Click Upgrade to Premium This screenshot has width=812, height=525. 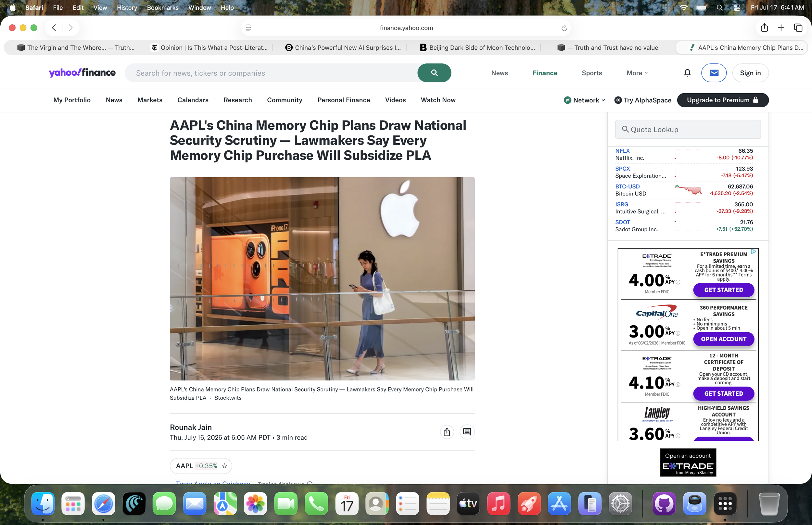coord(723,100)
